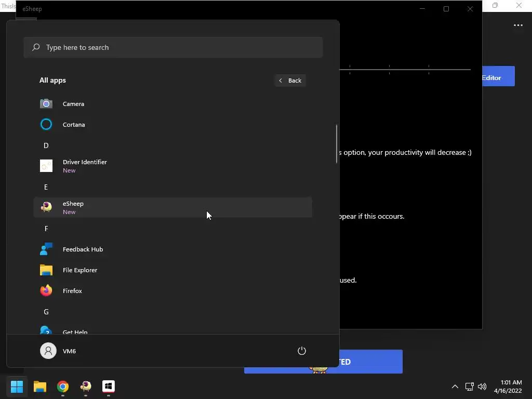Open Feedback Hub from the list

click(x=172, y=249)
